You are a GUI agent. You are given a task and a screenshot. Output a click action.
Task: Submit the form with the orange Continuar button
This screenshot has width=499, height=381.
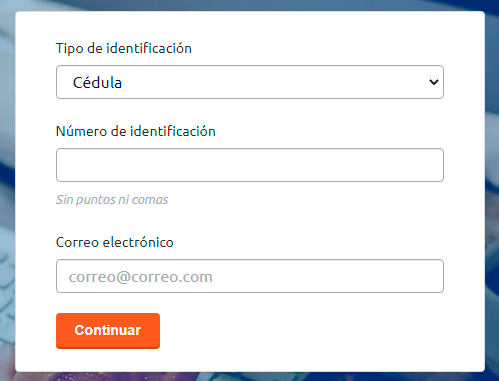[108, 331]
